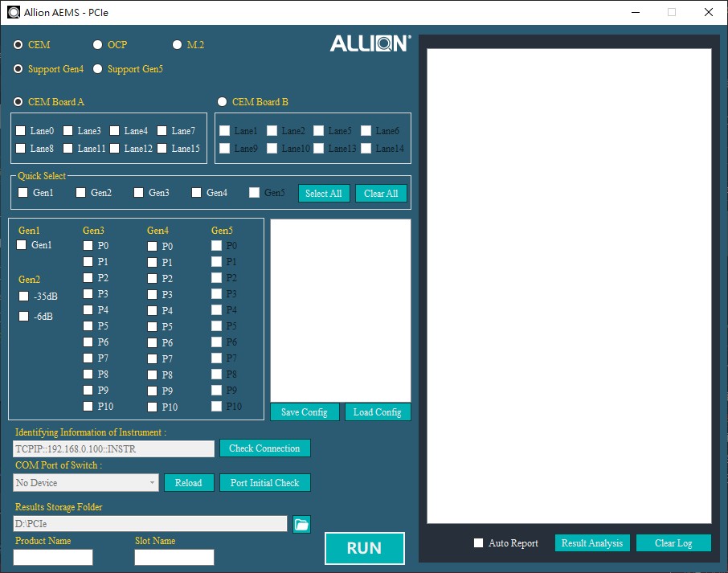Click inside the log output panel
The image size is (728, 573).
pos(569,286)
